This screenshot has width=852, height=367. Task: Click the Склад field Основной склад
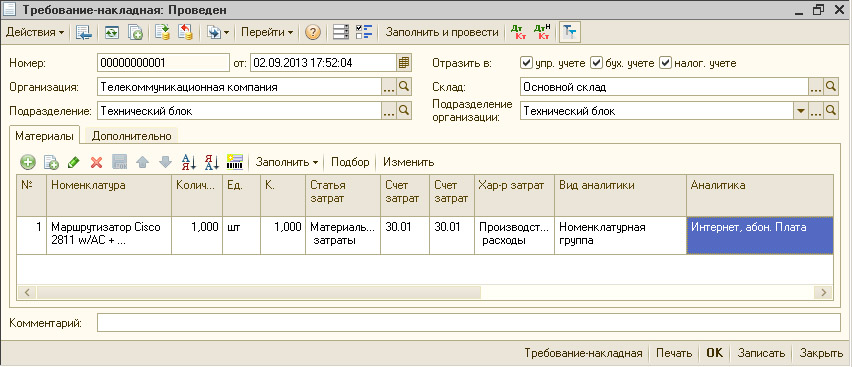pos(664,87)
